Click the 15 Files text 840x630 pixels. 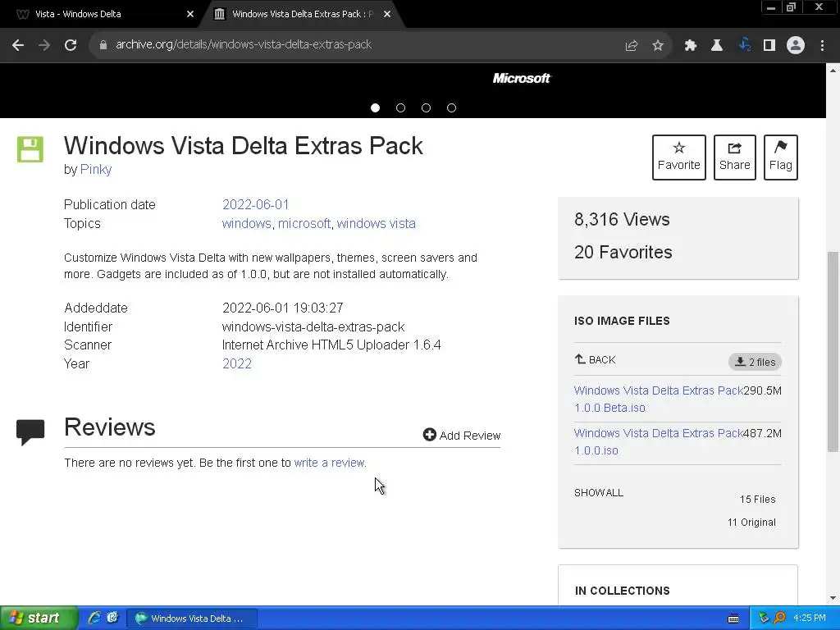757,500
